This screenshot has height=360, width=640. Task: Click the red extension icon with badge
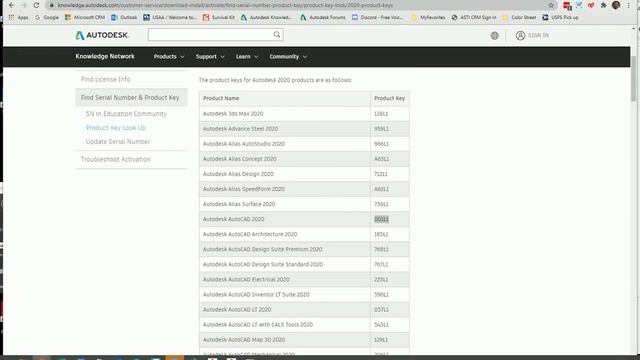567,6
